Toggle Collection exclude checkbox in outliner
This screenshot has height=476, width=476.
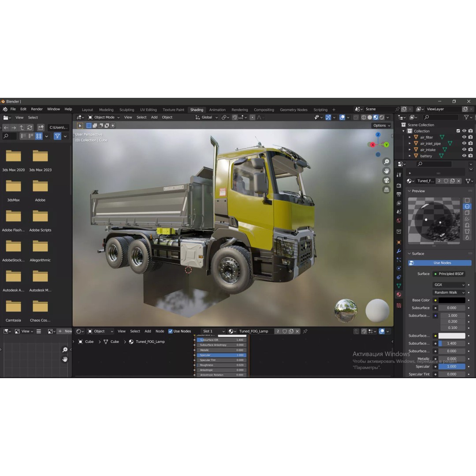(x=458, y=131)
